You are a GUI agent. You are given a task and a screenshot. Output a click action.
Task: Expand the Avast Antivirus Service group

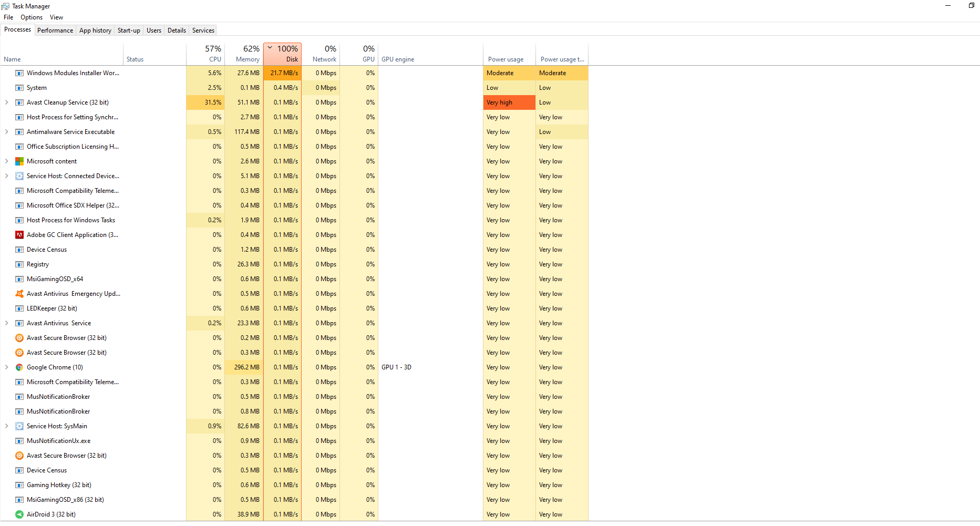(x=6, y=323)
